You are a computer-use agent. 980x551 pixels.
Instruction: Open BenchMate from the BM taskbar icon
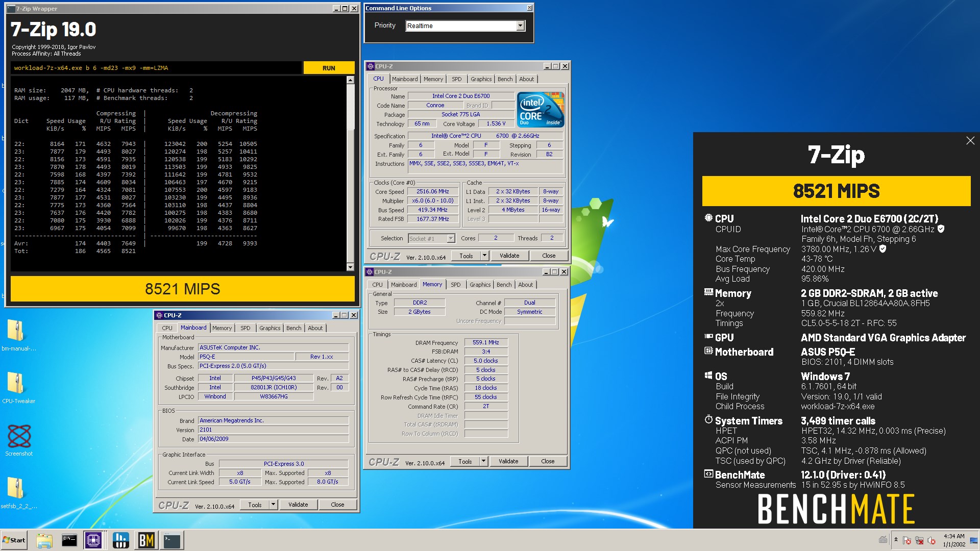pyautogui.click(x=146, y=540)
